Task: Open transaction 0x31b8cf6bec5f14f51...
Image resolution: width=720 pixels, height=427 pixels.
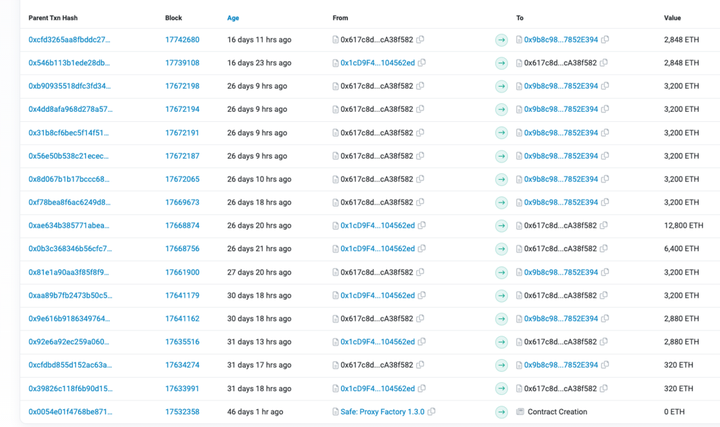Action: [69, 133]
